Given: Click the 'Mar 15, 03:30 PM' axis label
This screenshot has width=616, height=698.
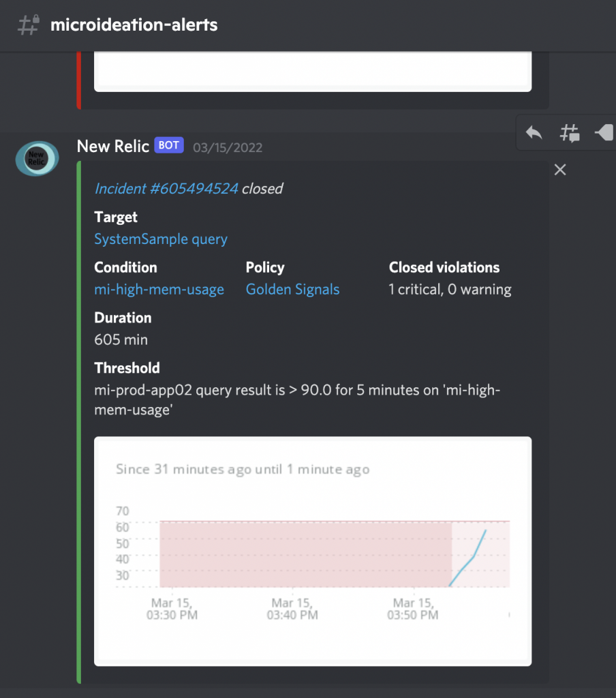Looking at the screenshot, I should point(172,609).
